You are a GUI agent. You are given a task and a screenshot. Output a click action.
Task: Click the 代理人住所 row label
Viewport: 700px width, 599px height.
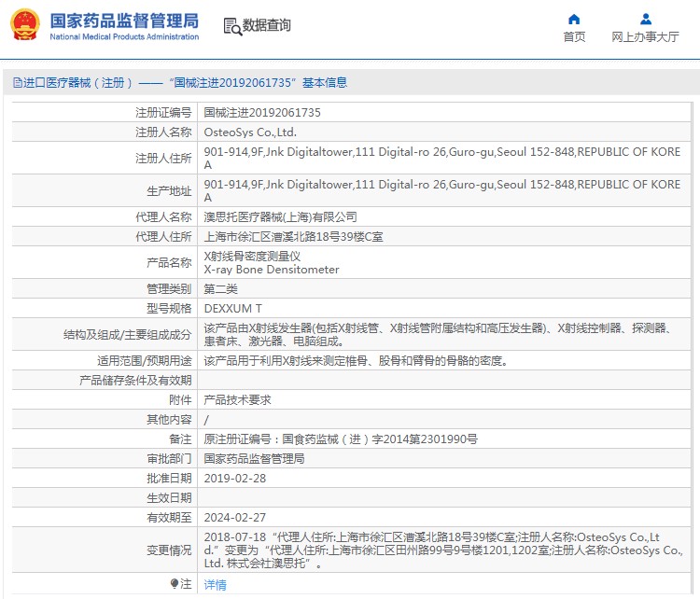[x=163, y=237]
